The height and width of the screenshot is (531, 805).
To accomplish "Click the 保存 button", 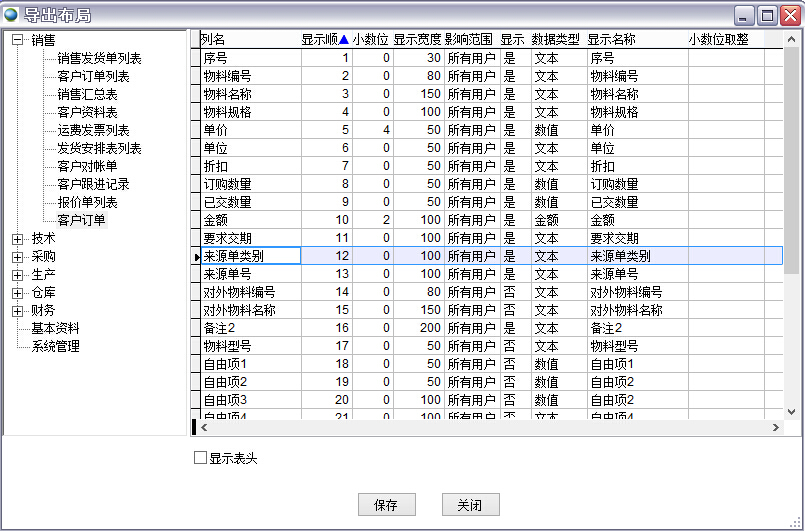I will pyautogui.click(x=386, y=505).
